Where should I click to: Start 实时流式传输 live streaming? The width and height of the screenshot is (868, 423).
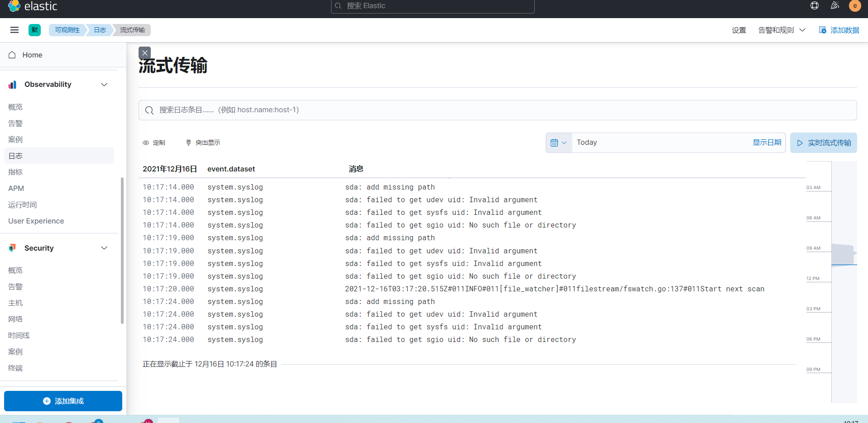pyautogui.click(x=823, y=143)
